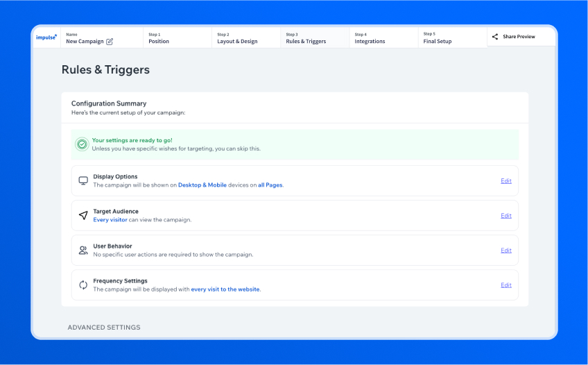Edit campaign name pencil icon
The height and width of the screenshot is (365, 588).
click(110, 42)
